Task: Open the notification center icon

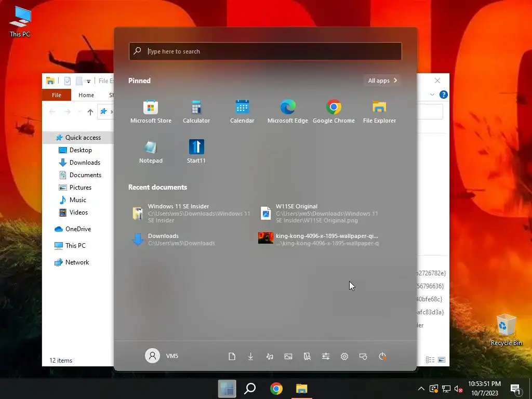Action: [x=515, y=389]
